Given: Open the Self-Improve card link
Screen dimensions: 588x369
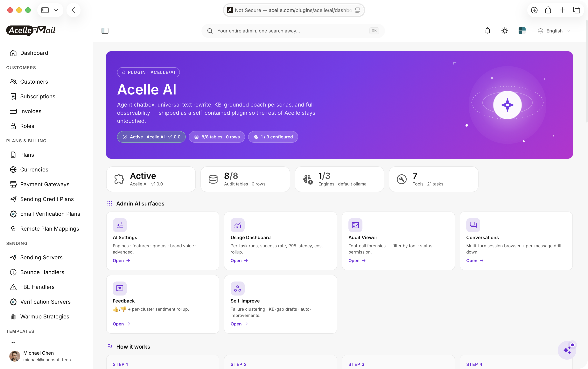Looking at the screenshot, I should click(239, 324).
